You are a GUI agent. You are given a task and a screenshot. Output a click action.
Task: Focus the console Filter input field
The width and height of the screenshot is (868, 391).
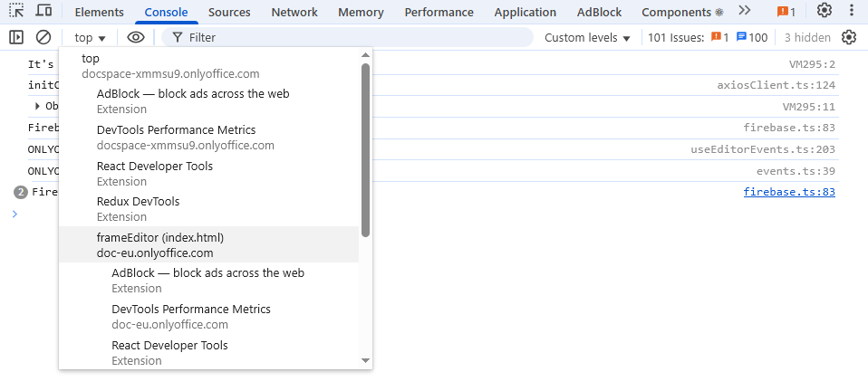[347, 38]
